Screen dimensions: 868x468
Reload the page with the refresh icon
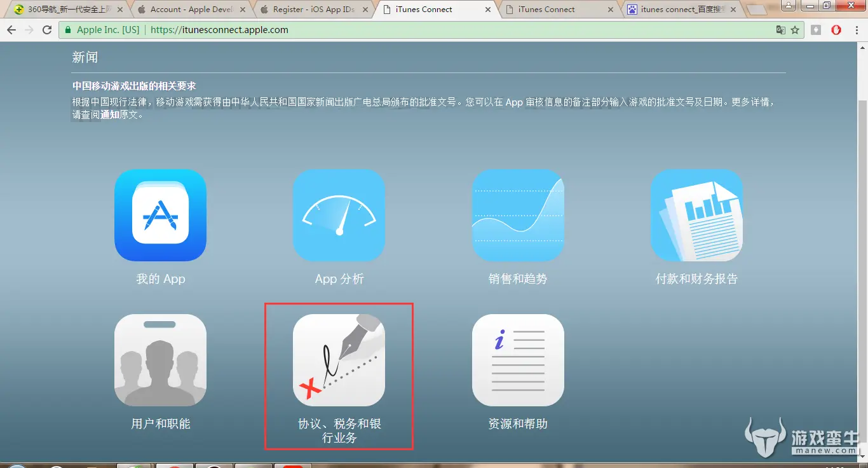[47, 30]
